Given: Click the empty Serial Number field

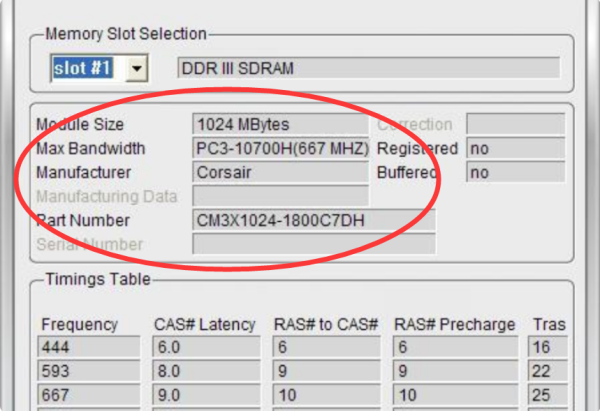Looking at the screenshot, I should click(x=314, y=244).
